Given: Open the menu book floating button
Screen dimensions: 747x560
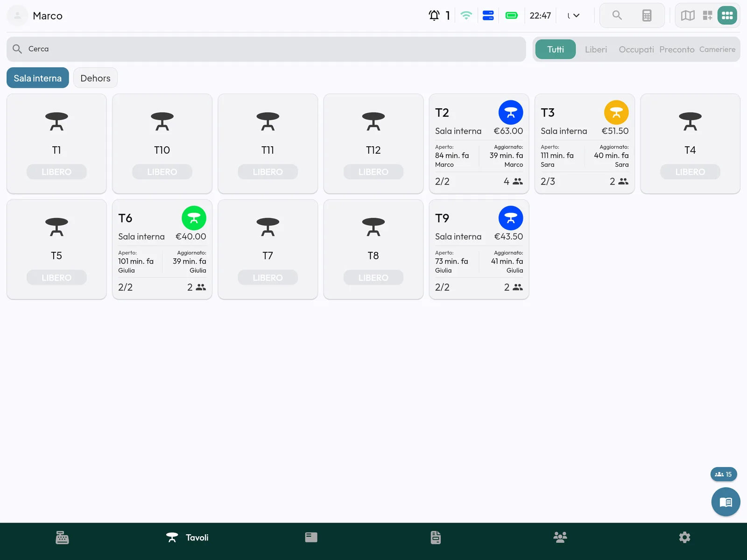Looking at the screenshot, I should (726, 502).
